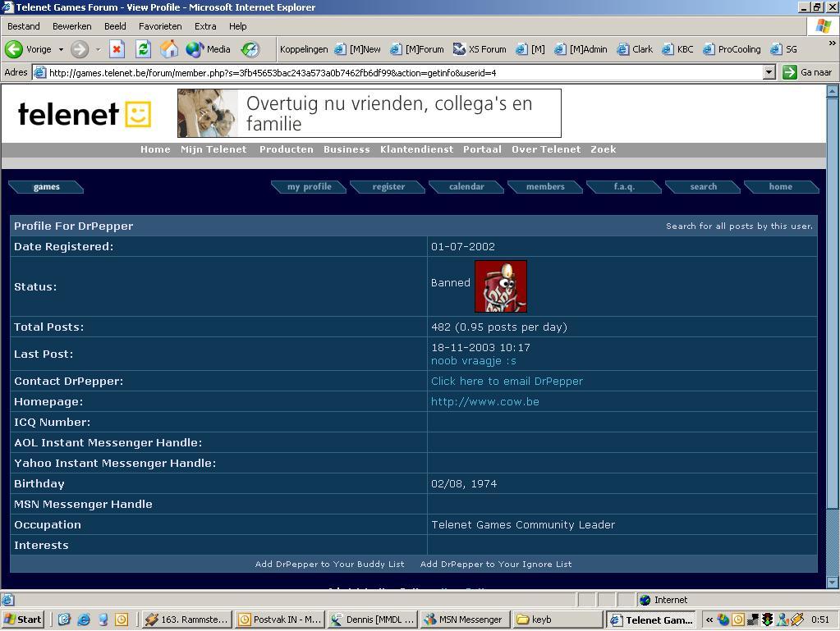
Task: Click the page scrollbar down arrow
Action: [832, 583]
